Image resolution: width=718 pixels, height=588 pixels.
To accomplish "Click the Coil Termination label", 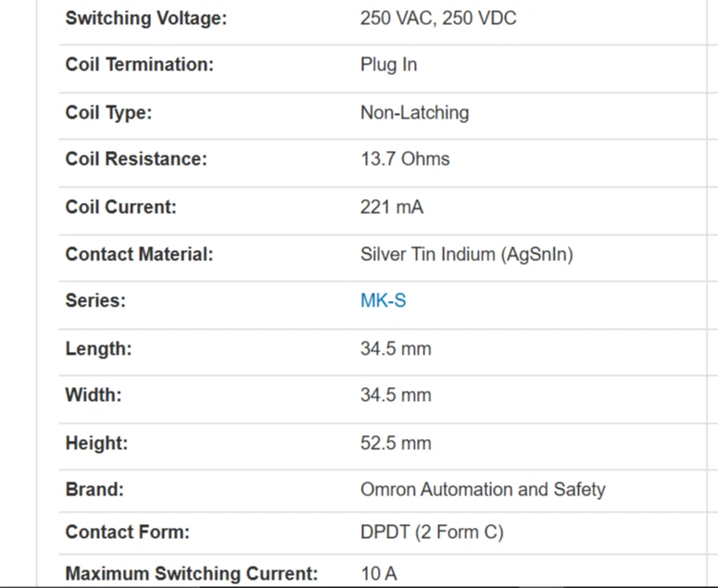I will click(x=139, y=65).
